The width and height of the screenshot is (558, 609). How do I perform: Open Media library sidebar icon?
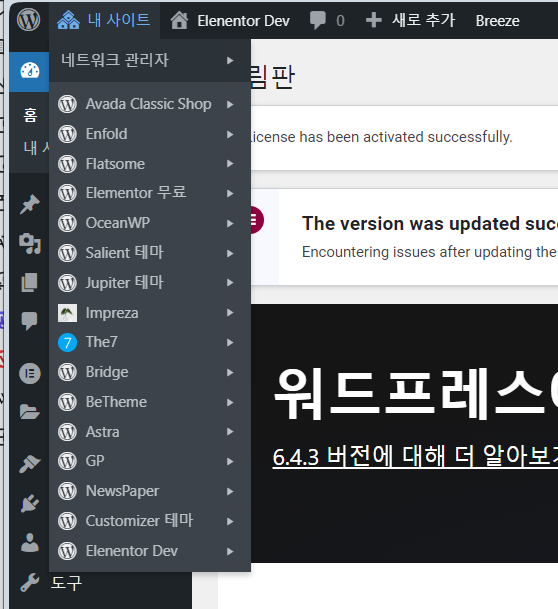30,244
